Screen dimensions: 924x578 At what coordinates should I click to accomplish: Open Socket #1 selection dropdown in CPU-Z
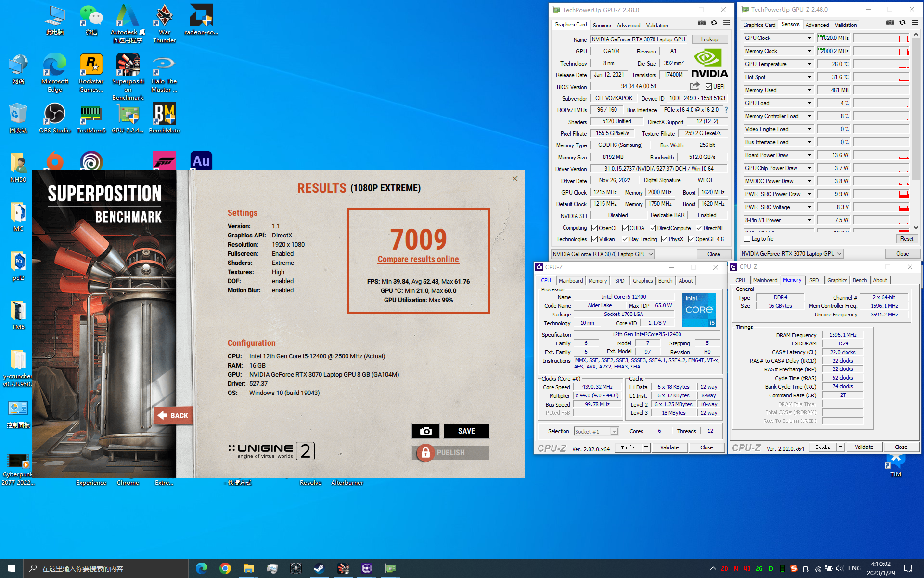[x=596, y=432]
